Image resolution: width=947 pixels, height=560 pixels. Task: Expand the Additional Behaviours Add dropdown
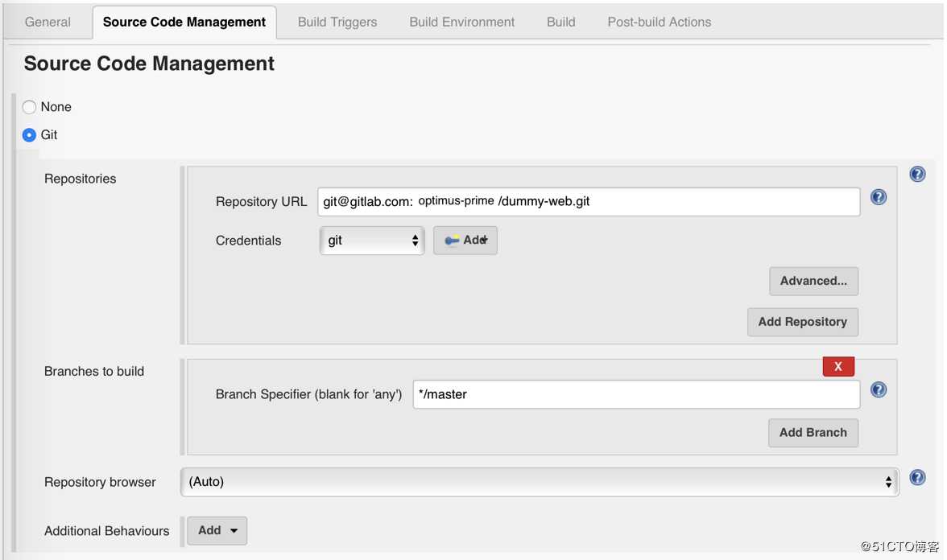click(217, 530)
